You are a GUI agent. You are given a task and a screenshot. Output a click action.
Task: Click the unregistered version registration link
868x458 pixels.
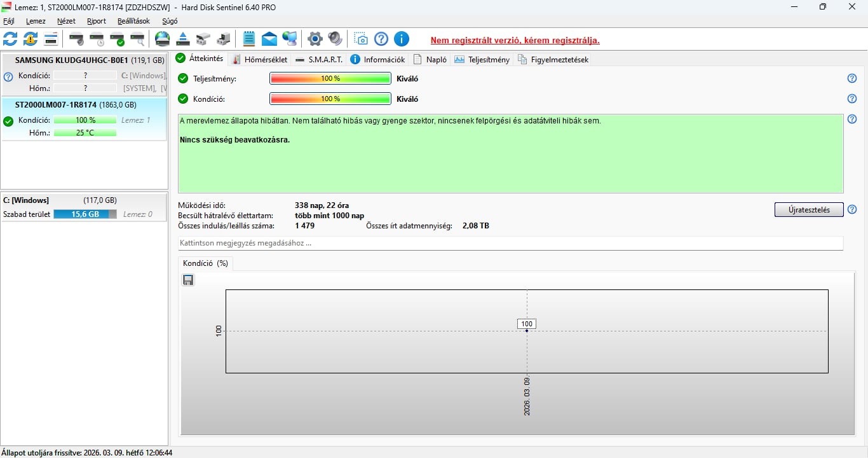point(515,40)
